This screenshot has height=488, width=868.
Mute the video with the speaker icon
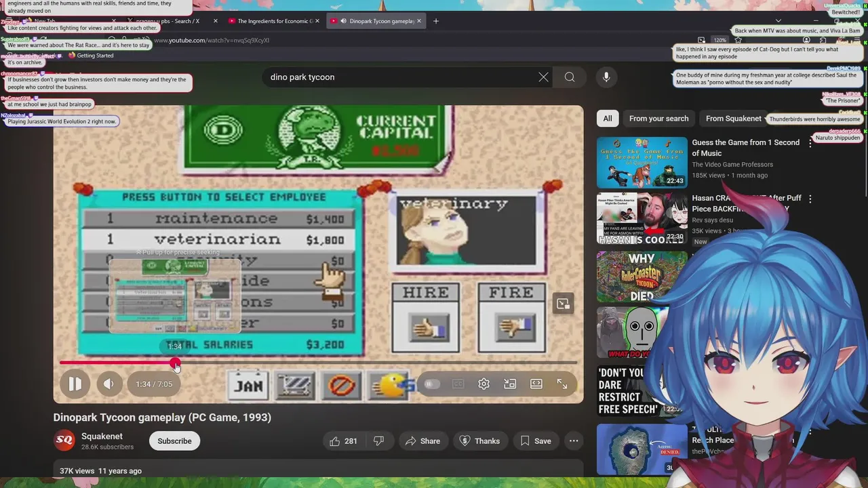[108, 384]
